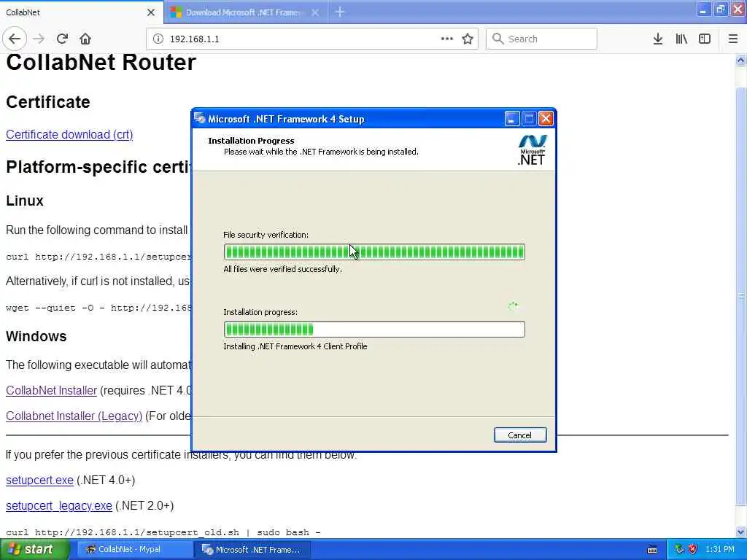Close the CollabNet tab
Viewport: 747px width, 560px height.
click(x=151, y=12)
